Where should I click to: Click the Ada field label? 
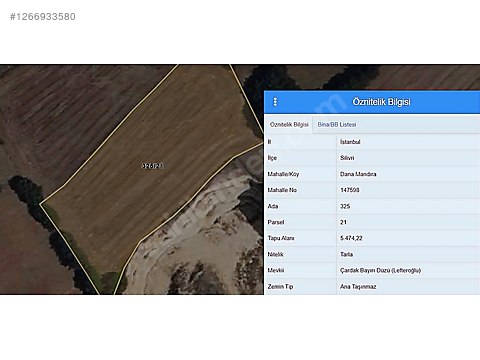[x=273, y=206]
